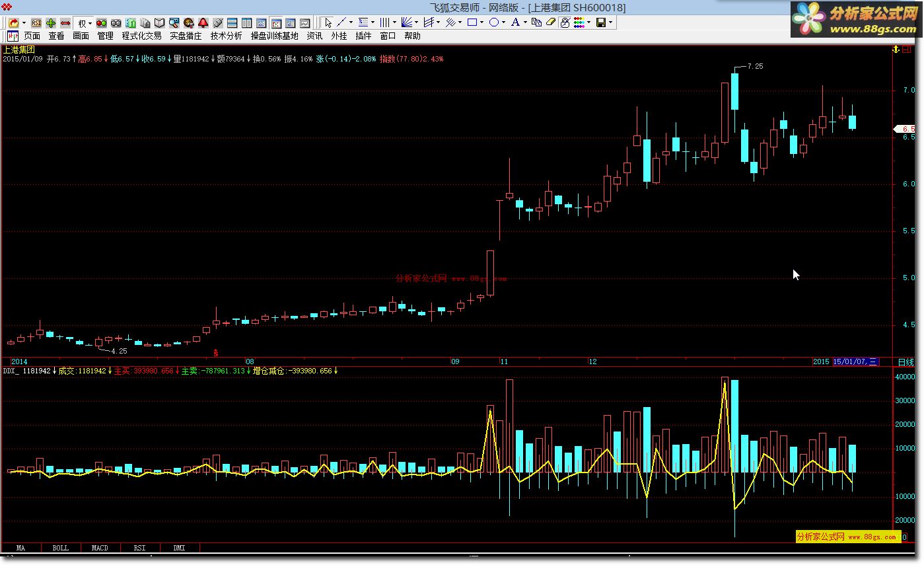Click the RSI indicator toolbar icon

36,22
